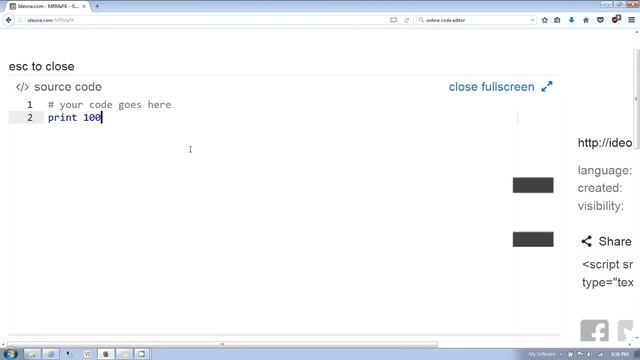Click the 'visibility:' label in sidebar
This screenshot has width=640, height=360.
pyautogui.click(x=601, y=206)
